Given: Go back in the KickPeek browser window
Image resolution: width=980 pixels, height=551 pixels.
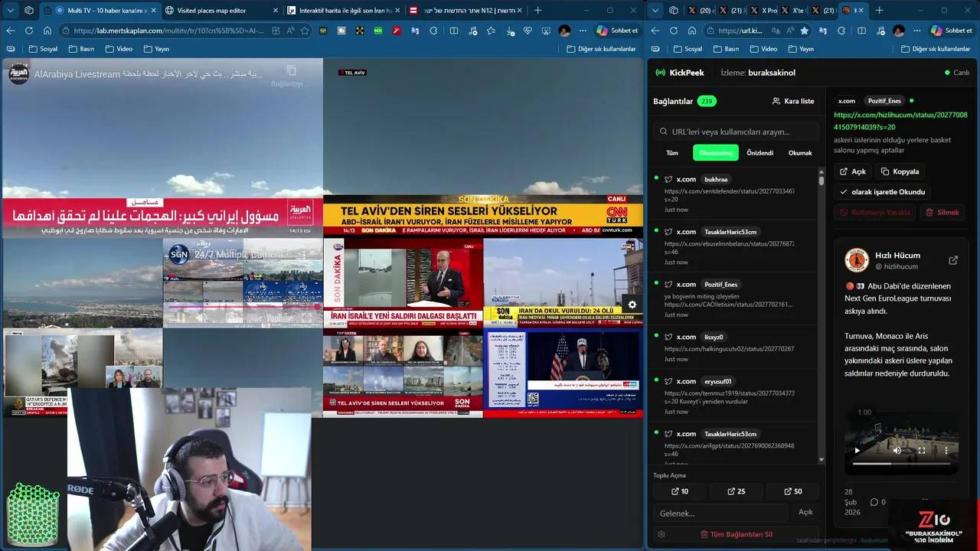Looking at the screenshot, I should (655, 31).
